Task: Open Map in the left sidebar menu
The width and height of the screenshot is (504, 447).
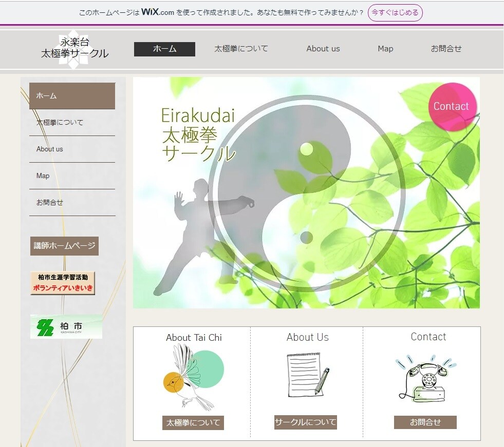Action: (72, 176)
